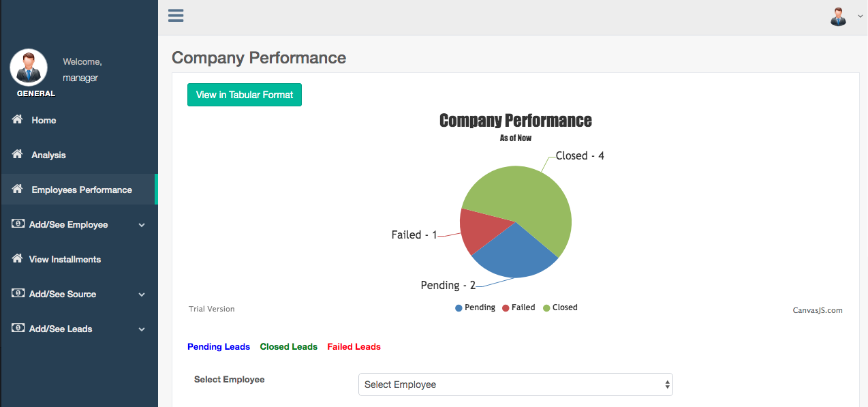Screen dimensions: 868x407
Task: Open the Select Employee dropdown
Action: click(x=515, y=385)
